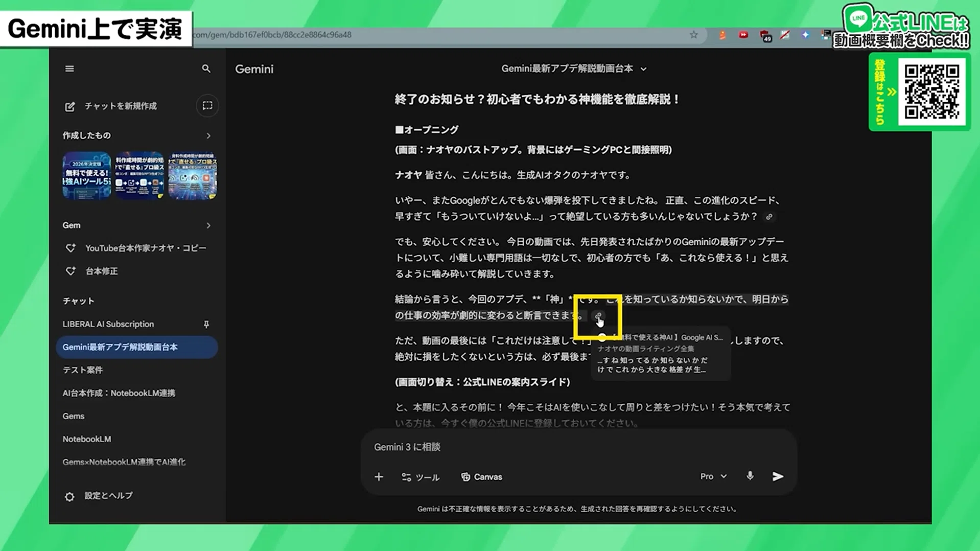
Task: Click heart icon beside 台本修正
Action: (x=71, y=271)
